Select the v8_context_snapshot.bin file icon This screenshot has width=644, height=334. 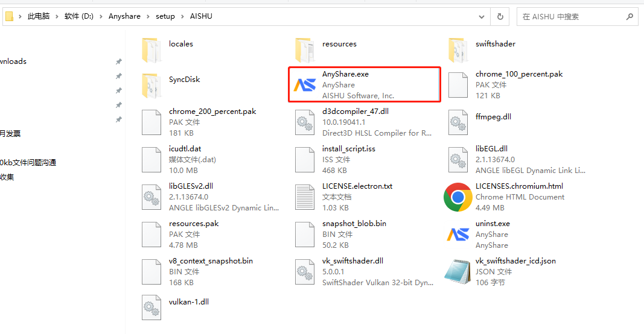click(x=151, y=272)
